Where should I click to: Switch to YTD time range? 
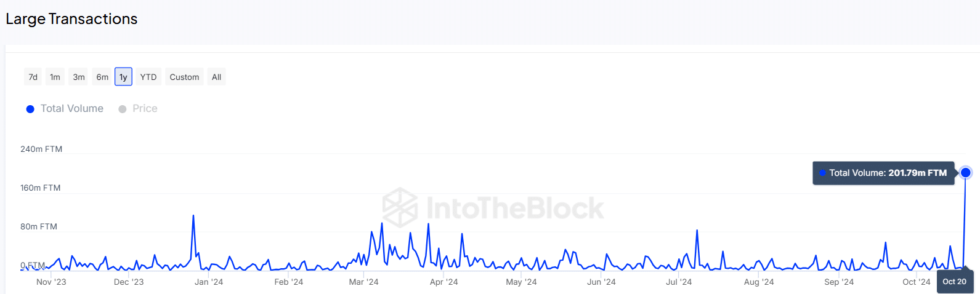tap(148, 77)
